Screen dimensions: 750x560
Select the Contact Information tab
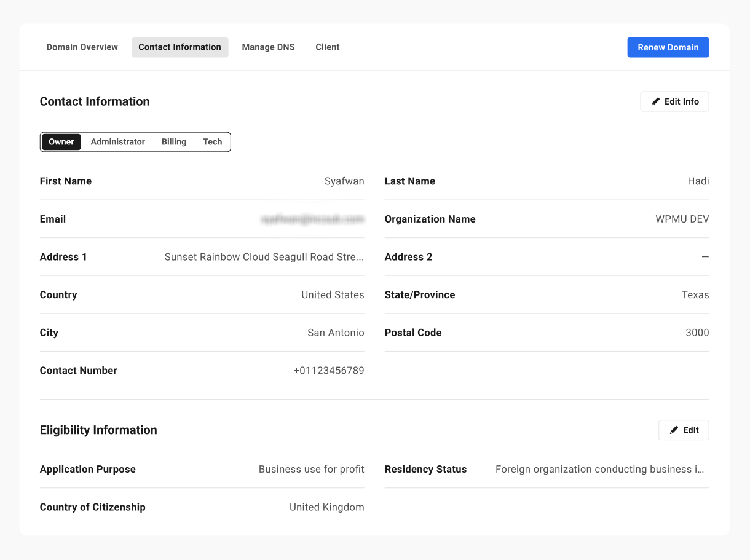[x=180, y=47]
